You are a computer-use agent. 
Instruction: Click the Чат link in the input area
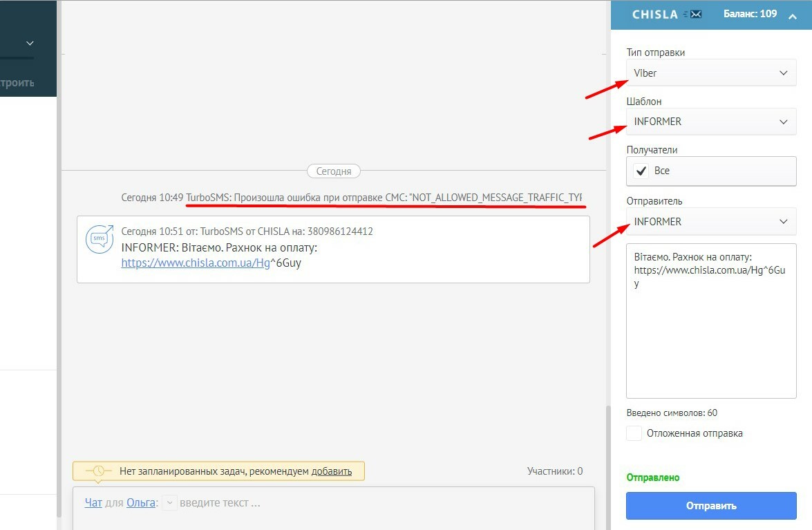93,502
